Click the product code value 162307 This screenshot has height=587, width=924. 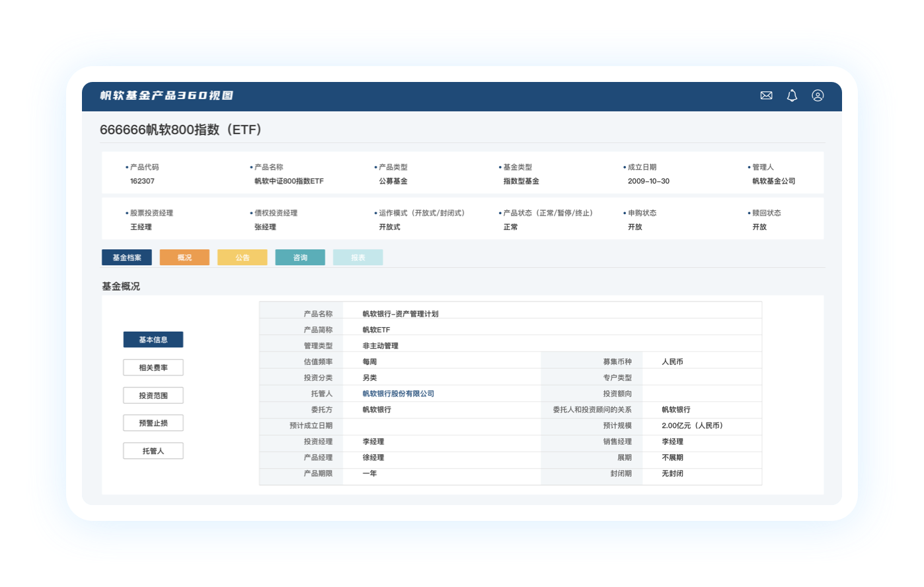(142, 181)
